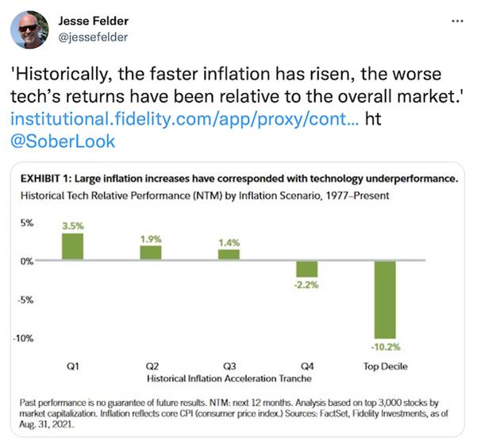Screen dimensions: 477x448
Task: Open the @jessefelder handle link
Action: pos(93,37)
